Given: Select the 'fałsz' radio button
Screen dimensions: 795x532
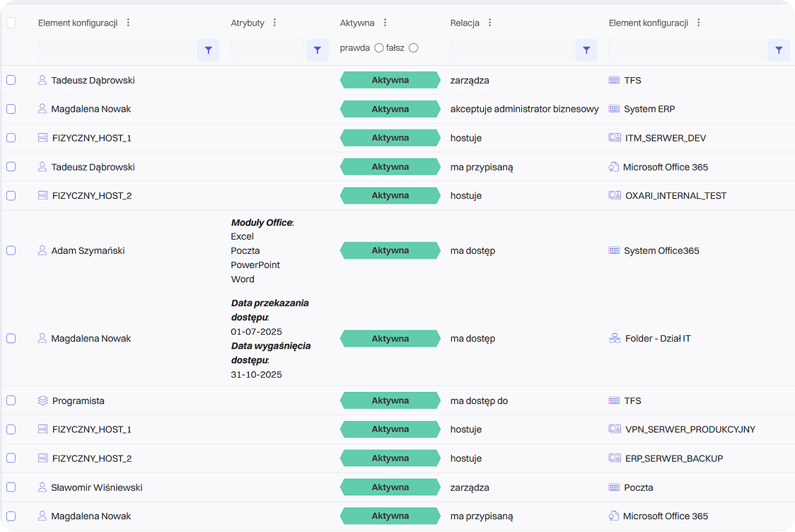Looking at the screenshot, I should pos(414,48).
